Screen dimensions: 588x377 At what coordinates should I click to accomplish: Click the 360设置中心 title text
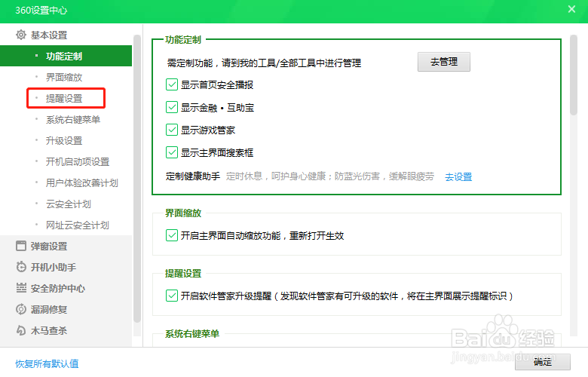[41, 10]
